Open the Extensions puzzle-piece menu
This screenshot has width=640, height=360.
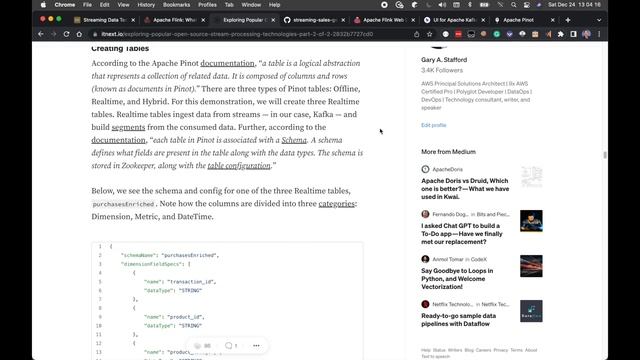(x=561, y=34)
